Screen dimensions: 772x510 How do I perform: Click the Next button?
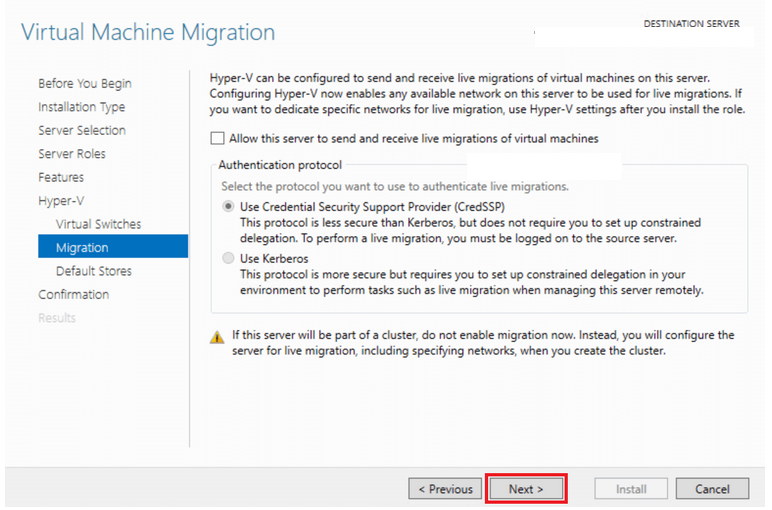[x=526, y=489]
